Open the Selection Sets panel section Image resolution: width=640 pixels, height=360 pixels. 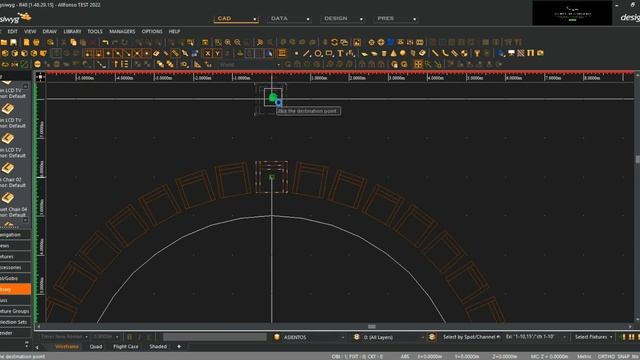pyautogui.click(x=16, y=322)
